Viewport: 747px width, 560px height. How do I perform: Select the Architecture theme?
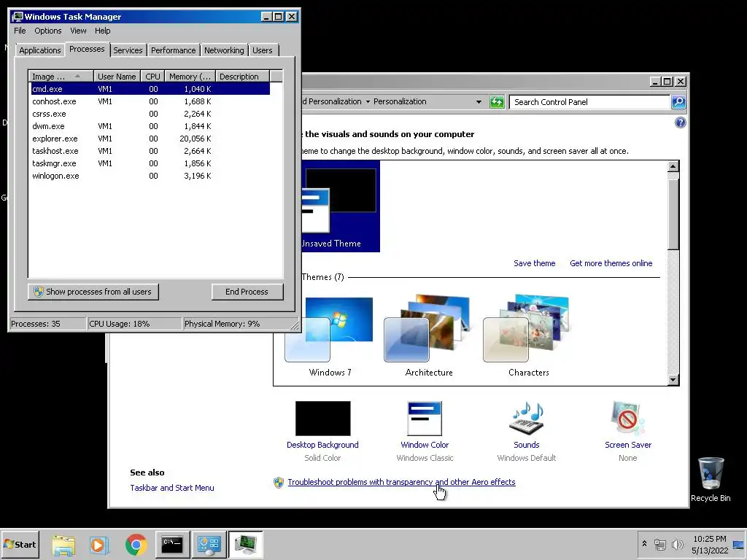tap(429, 335)
